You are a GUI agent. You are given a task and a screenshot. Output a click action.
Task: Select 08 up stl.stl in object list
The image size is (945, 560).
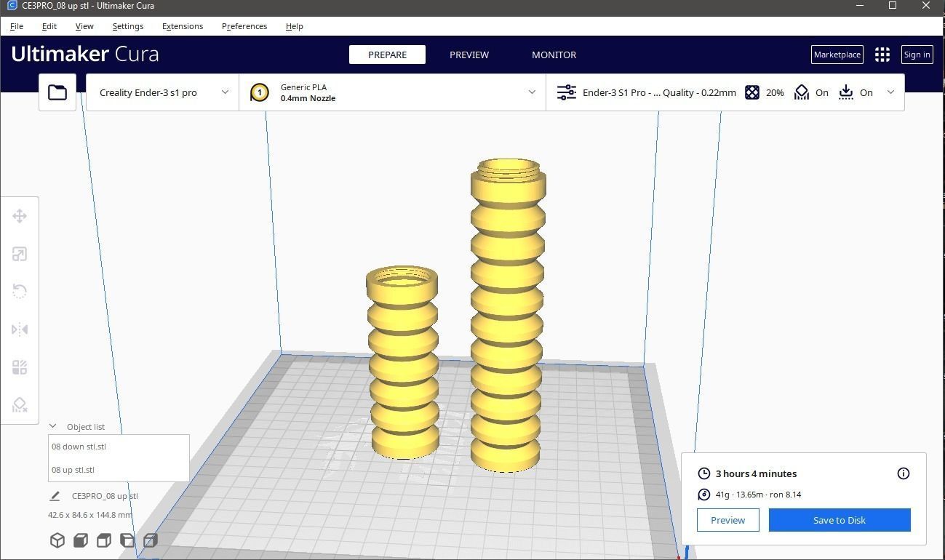point(119,470)
